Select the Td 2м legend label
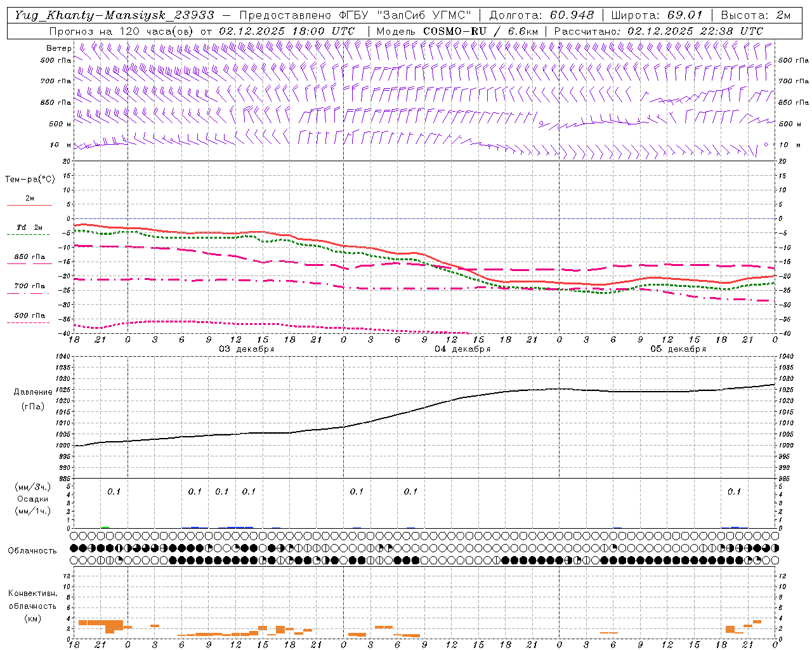Image resolution: width=812 pixels, height=650 pixels. tap(30, 227)
